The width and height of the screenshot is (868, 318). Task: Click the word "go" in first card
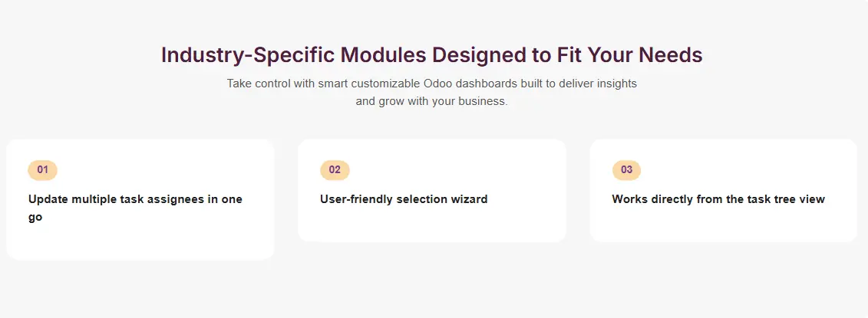pyautogui.click(x=35, y=218)
